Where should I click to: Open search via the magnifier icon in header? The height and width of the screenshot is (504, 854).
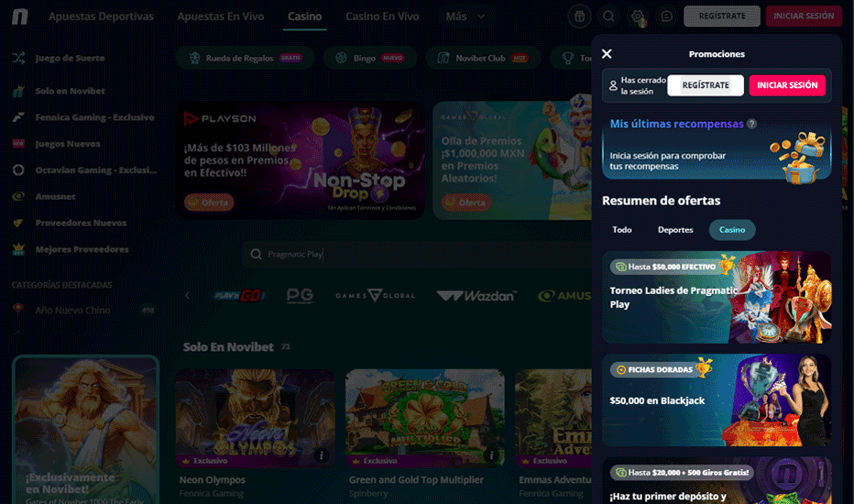(x=608, y=16)
